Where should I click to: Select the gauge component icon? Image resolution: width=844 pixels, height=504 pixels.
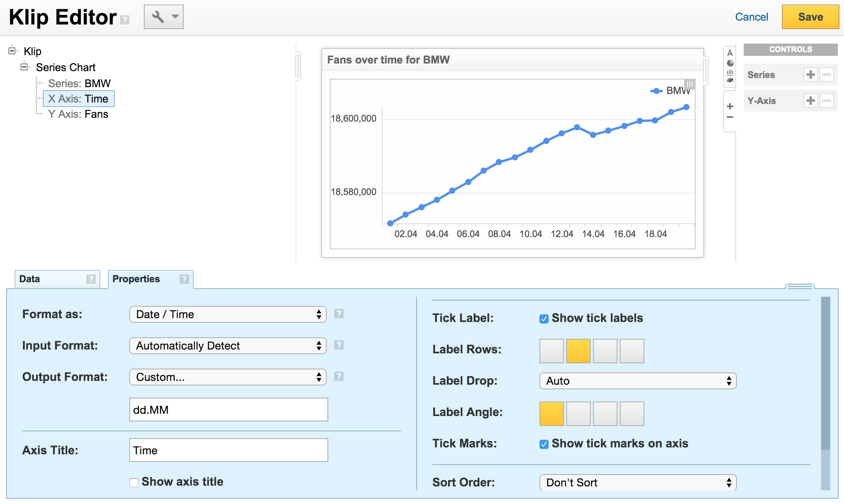730,80
